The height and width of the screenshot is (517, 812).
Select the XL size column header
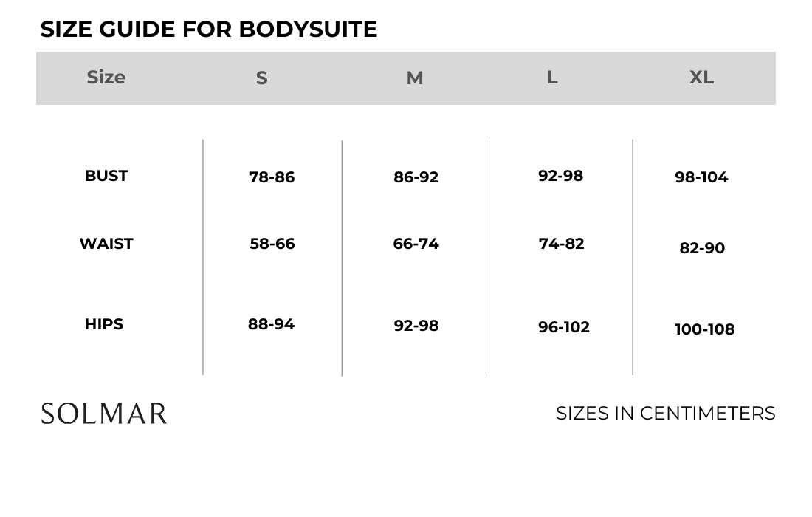tap(701, 78)
